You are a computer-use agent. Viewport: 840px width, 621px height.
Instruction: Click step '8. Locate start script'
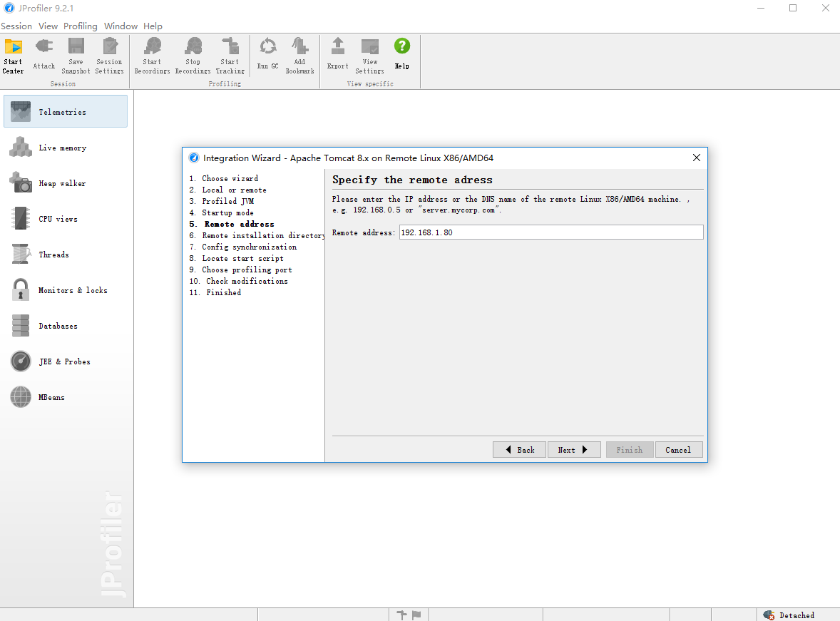[x=236, y=258]
